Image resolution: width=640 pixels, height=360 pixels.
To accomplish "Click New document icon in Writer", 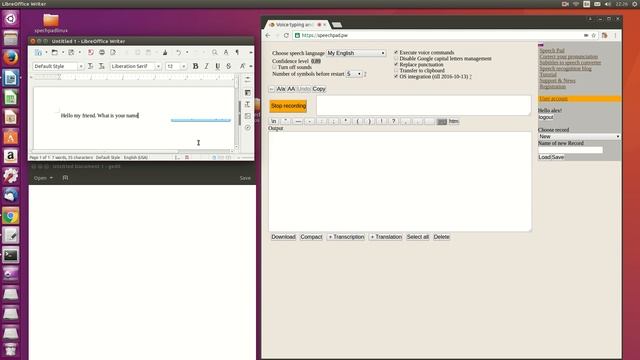I will click(x=38, y=52).
